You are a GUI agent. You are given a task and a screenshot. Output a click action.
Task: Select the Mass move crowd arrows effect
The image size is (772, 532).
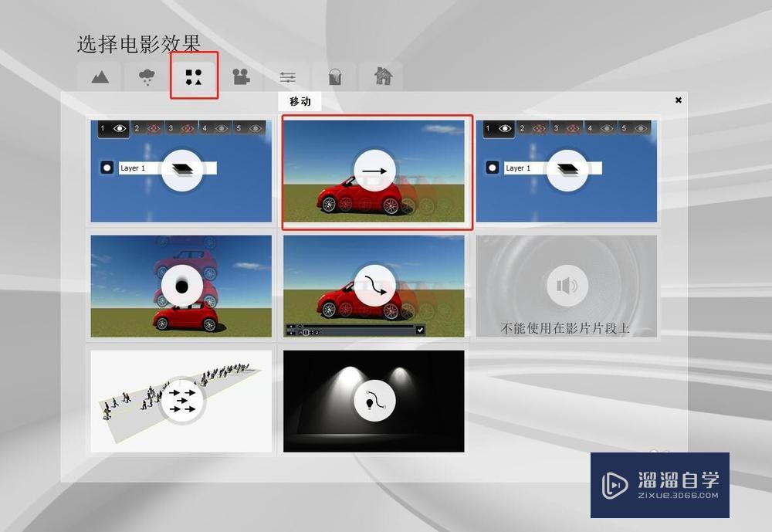[x=181, y=401]
